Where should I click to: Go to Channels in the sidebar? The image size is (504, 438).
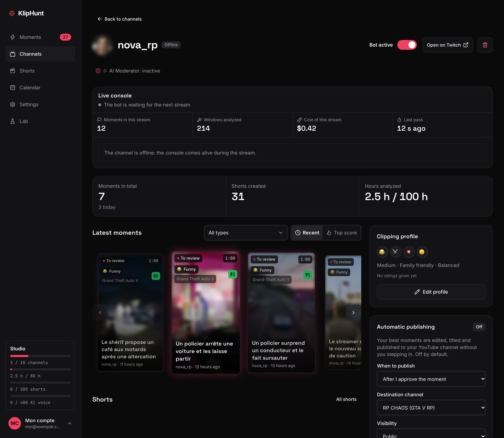[40, 54]
